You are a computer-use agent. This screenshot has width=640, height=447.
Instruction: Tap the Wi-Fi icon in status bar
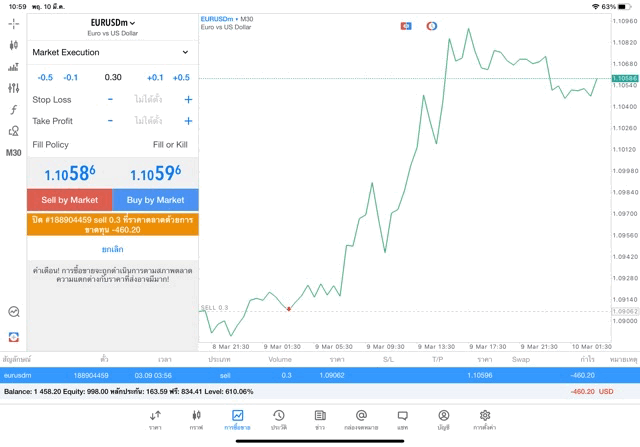(x=596, y=7)
